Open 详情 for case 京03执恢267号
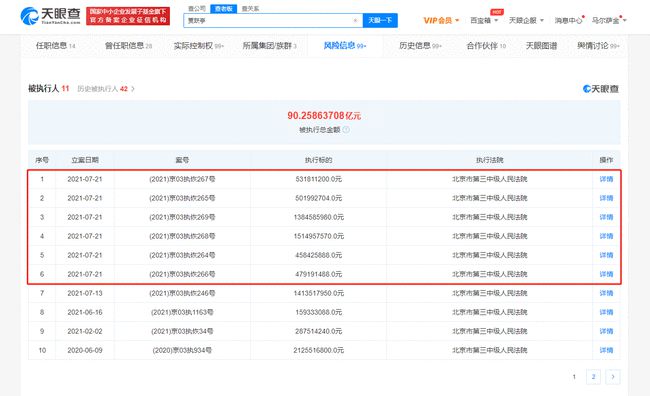Screen dimensions: 650x396 point(606,179)
